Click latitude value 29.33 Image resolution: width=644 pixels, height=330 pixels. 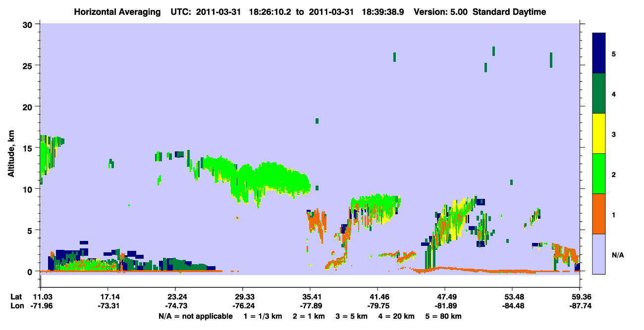(243, 297)
